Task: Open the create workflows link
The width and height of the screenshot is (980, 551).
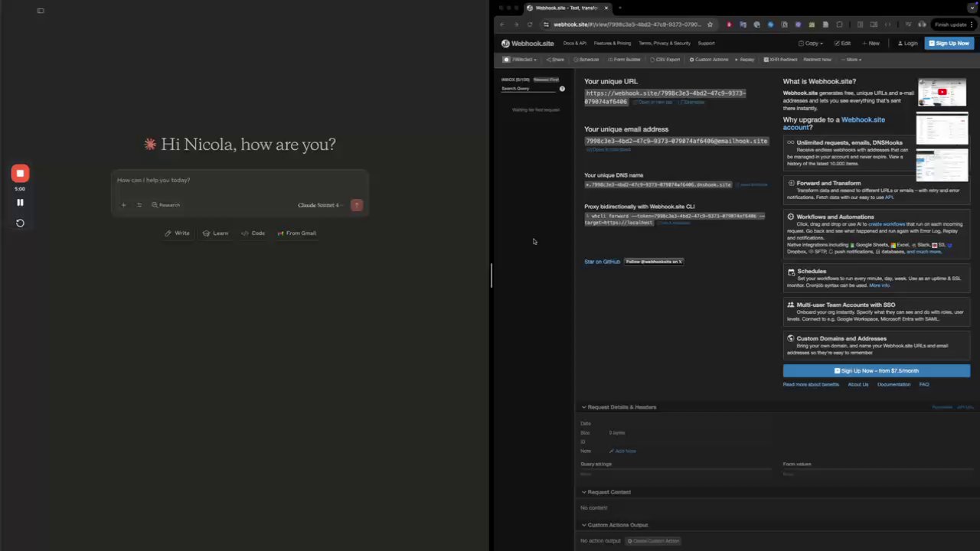Action: (x=887, y=224)
